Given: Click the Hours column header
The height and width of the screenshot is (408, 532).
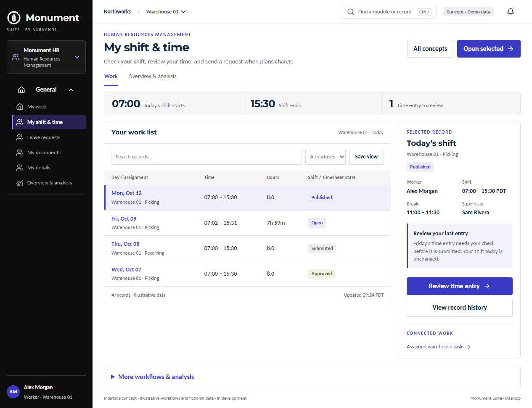Looking at the screenshot, I should [x=273, y=177].
